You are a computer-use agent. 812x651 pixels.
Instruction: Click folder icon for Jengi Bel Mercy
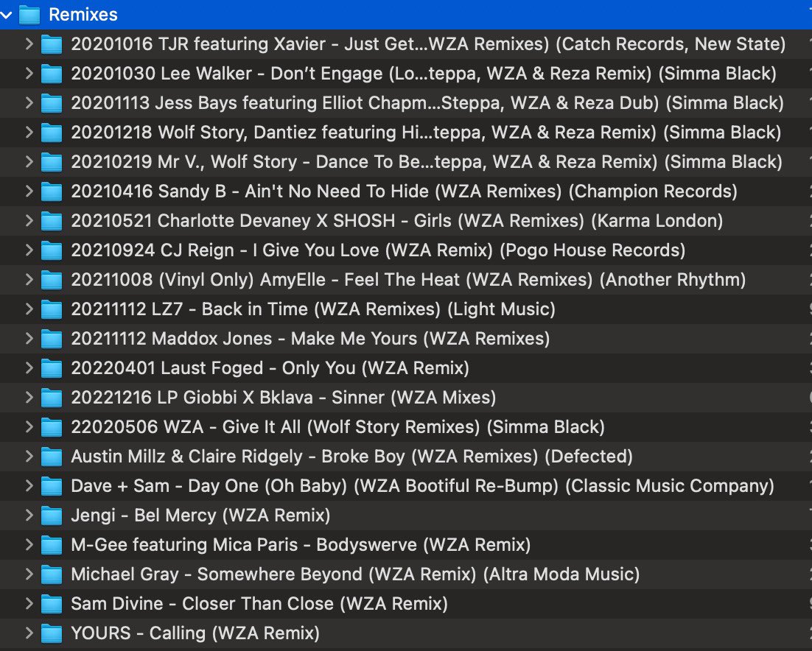coord(52,516)
